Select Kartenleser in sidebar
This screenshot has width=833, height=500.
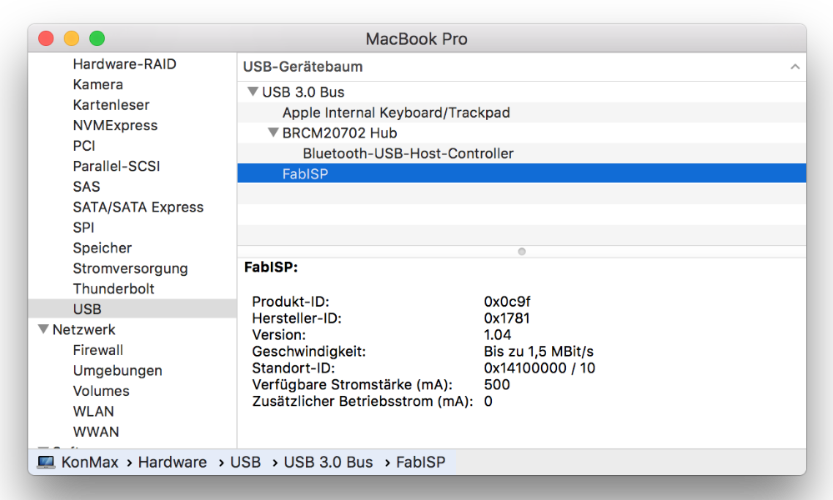[x=111, y=105]
